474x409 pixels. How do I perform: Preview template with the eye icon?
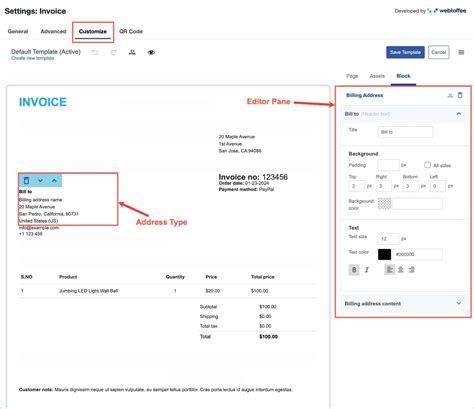[151, 52]
